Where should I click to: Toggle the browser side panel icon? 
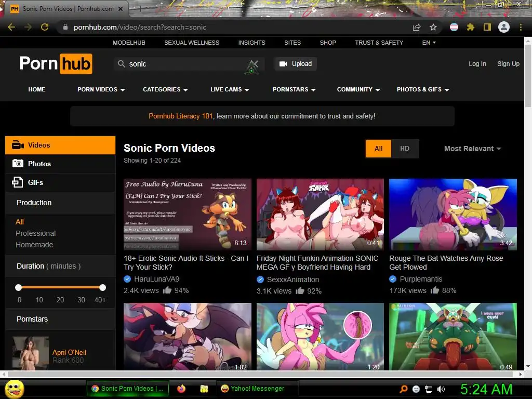(487, 27)
